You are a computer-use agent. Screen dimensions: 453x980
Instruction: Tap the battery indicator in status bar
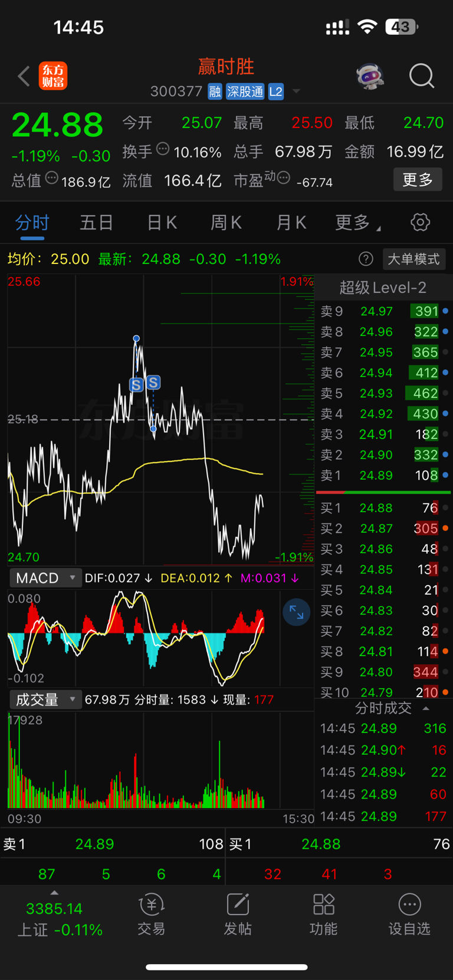402,27
